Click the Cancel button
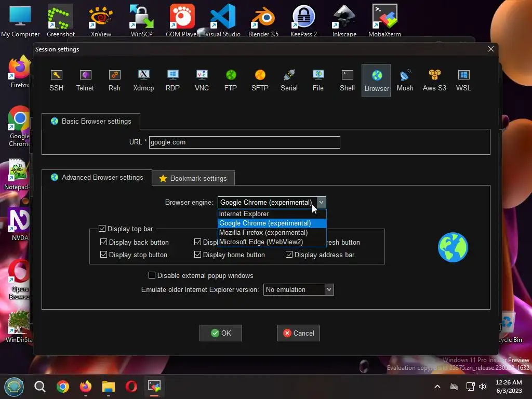The height and width of the screenshot is (399, 532). (x=299, y=333)
